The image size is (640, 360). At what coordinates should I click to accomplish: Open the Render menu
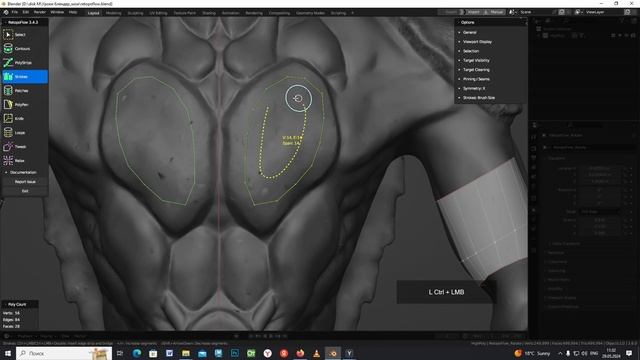tap(40, 12)
